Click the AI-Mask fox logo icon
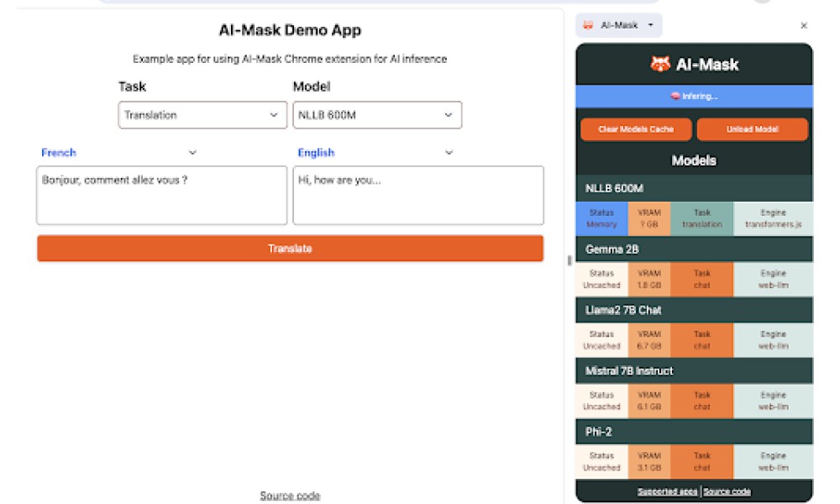Viewport: 840px width, 504px height. click(660, 65)
